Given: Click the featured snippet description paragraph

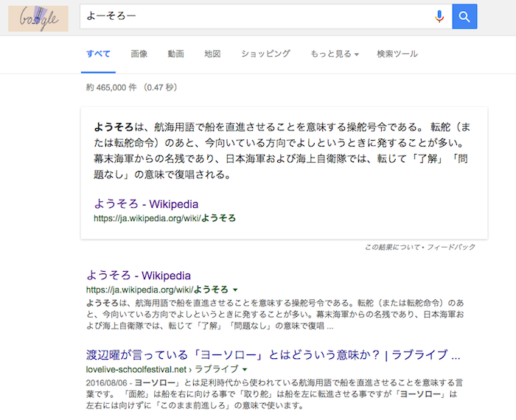Looking at the screenshot, I should coord(282,150).
